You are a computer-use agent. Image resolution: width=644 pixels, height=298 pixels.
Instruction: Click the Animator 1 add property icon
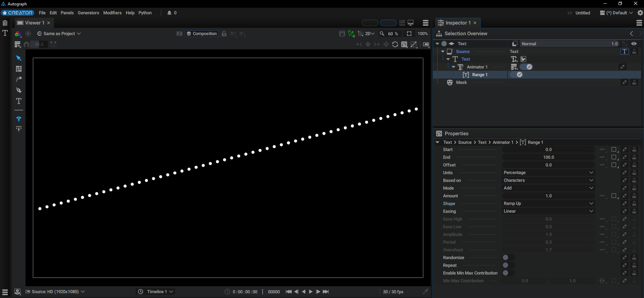pos(514,67)
